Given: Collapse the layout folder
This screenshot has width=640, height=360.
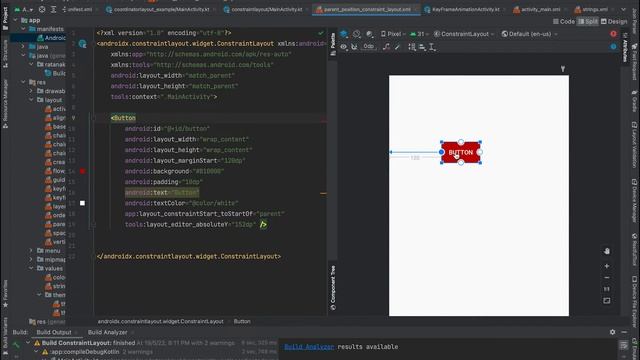Looking at the screenshot, I should (x=31, y=100).
